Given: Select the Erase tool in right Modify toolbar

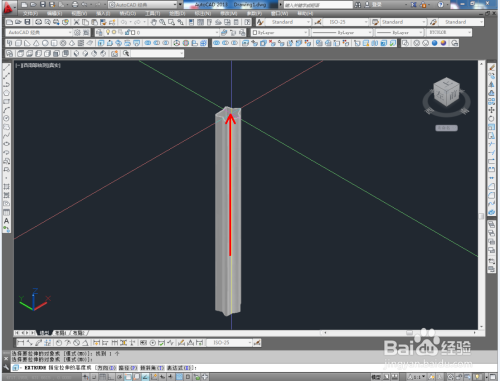Looking at the screenshot, I should click(x=491, y=68).
